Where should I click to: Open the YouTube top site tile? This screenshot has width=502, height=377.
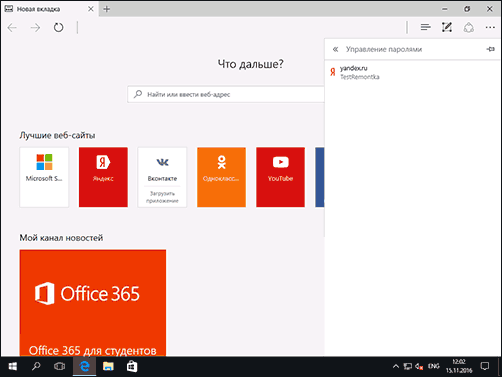(280, 177)
